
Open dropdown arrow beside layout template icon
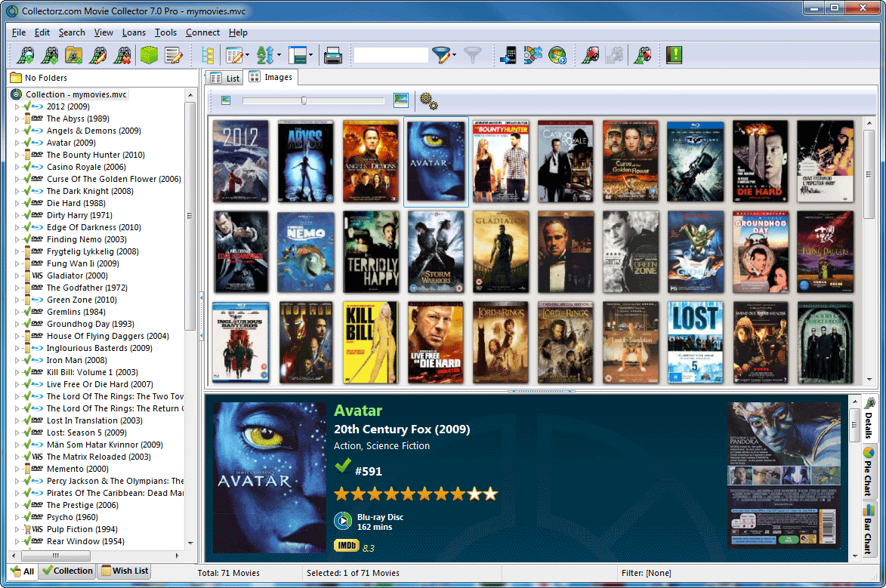click(310, 55)
